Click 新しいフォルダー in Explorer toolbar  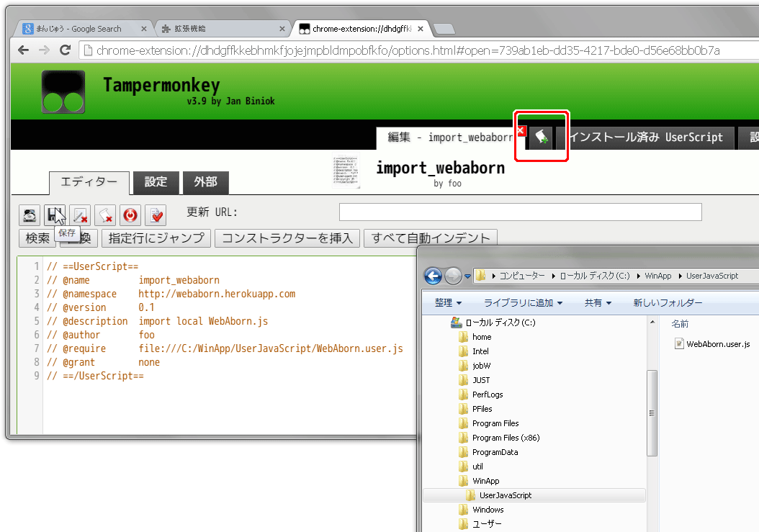coord(668,303)
